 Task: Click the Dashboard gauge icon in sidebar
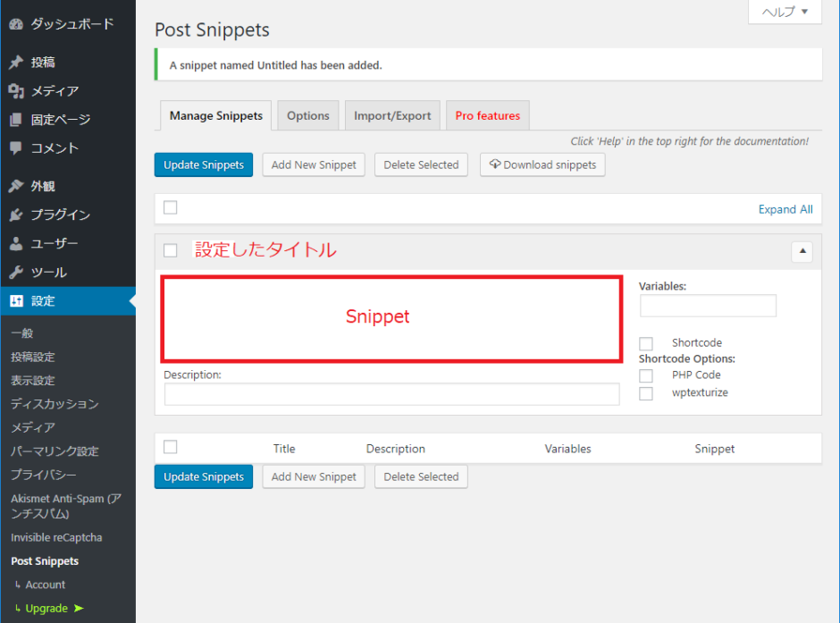point(15,24)
